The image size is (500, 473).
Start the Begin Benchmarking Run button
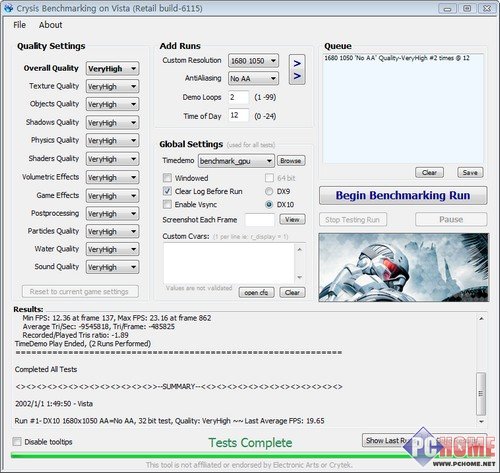coord(403,195)
